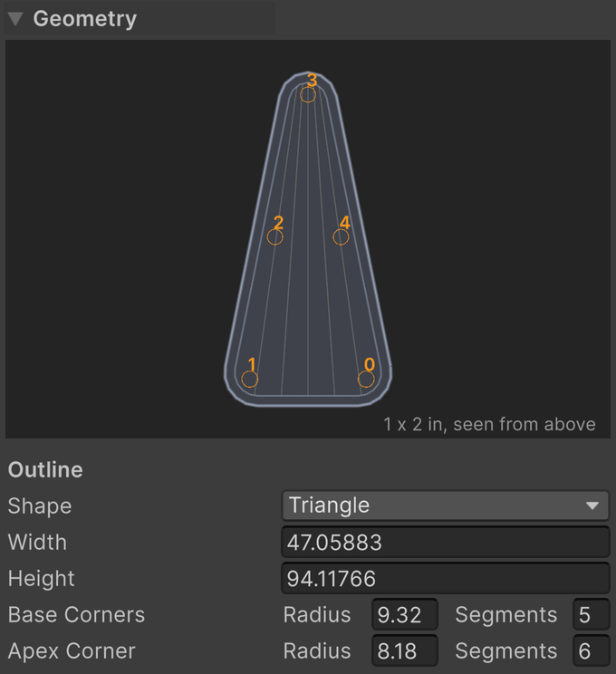Open the Shape dropdown showing Triangle

446,505
